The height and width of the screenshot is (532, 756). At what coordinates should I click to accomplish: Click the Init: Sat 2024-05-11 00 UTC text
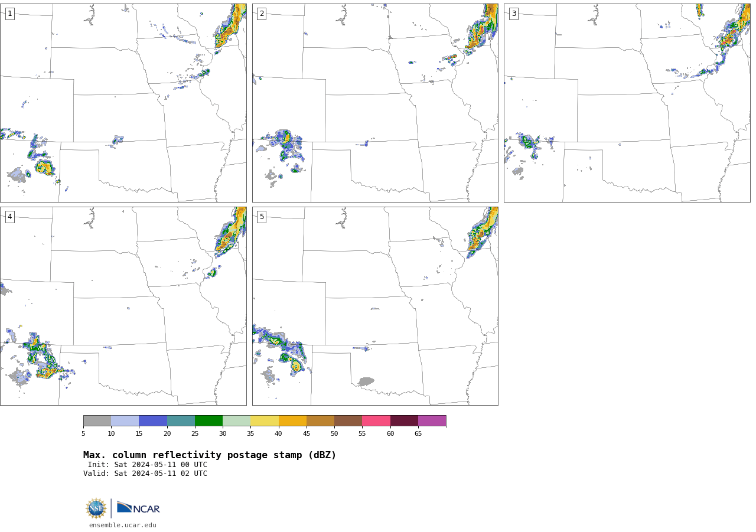coord(148,465)
